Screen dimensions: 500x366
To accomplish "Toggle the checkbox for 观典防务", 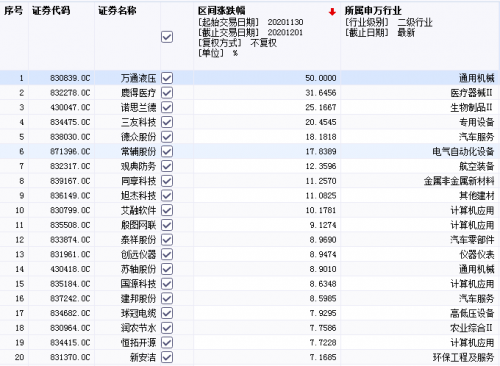I will [x=167, y=166].
